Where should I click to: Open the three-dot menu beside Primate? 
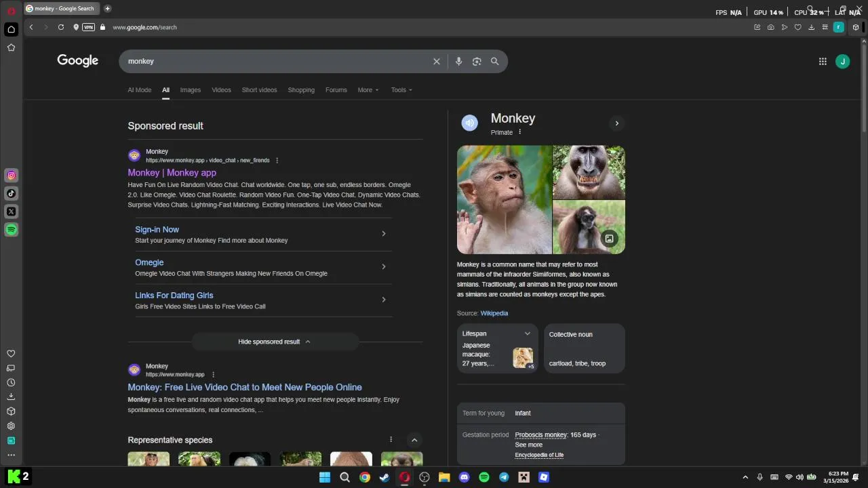(x=520, y=132)
